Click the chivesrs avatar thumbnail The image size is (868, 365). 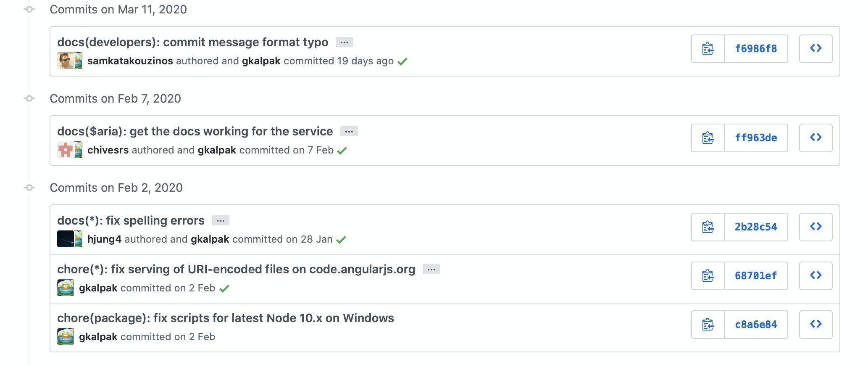coord(65,150)
